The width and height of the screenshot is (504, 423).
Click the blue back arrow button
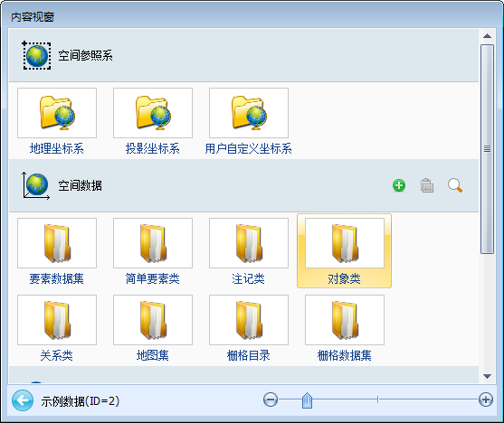pos(23,400)
